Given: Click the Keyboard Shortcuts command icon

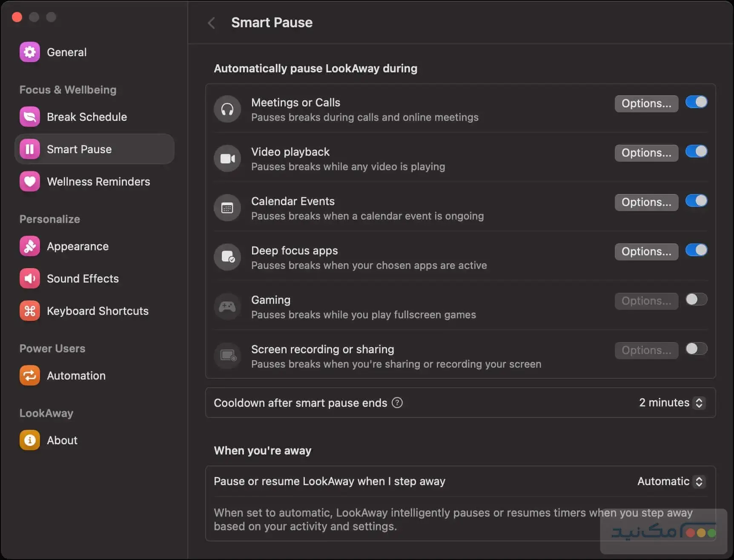Looking at the screenshot, I should click(29, 311).
